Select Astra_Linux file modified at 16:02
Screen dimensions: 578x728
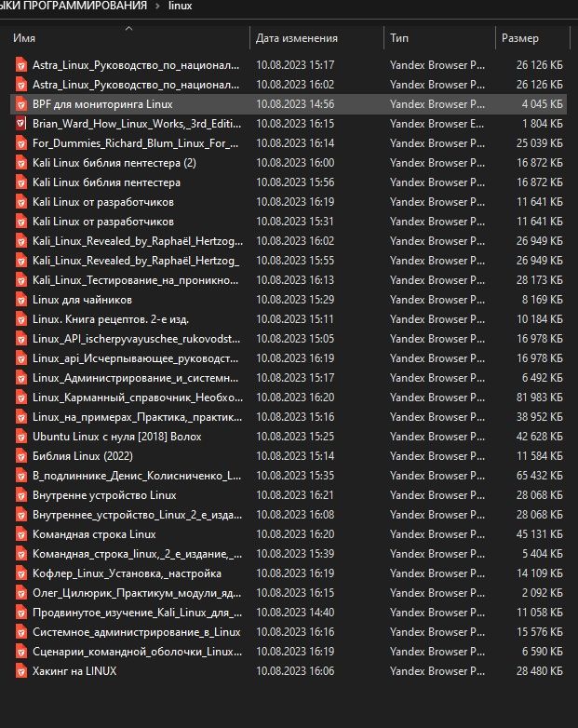(136, 85)
